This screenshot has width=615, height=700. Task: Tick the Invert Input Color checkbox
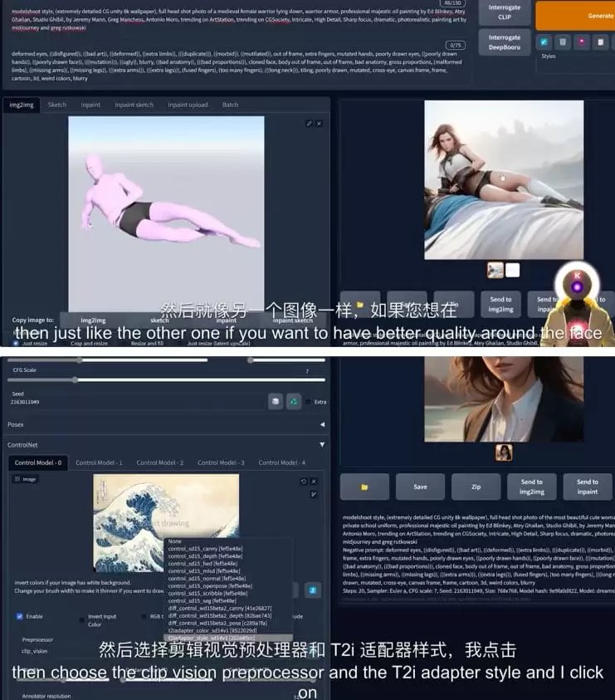(x=81, y=619)
